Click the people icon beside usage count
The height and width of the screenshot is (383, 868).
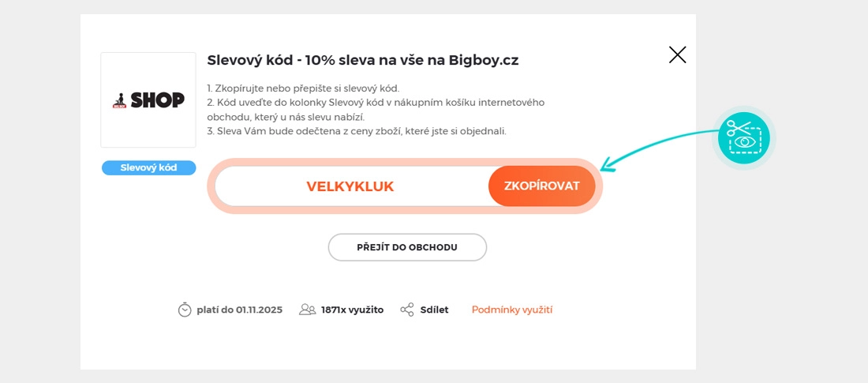[x=307, y=310]
